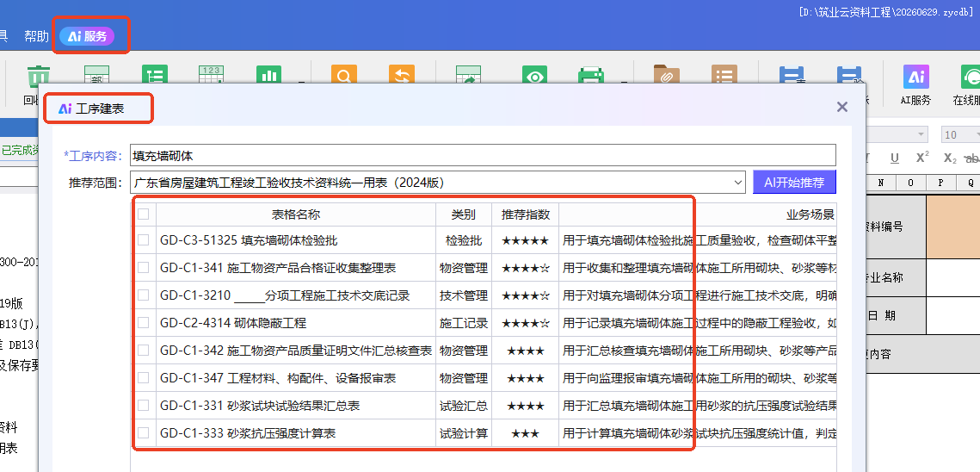Expand the 推荐范围 dropdown list
This screenshot has height=472, width=980.
click(740, 183)
